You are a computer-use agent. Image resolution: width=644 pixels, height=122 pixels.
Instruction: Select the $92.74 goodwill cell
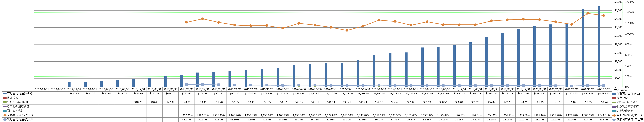click(x=604, y=102)
